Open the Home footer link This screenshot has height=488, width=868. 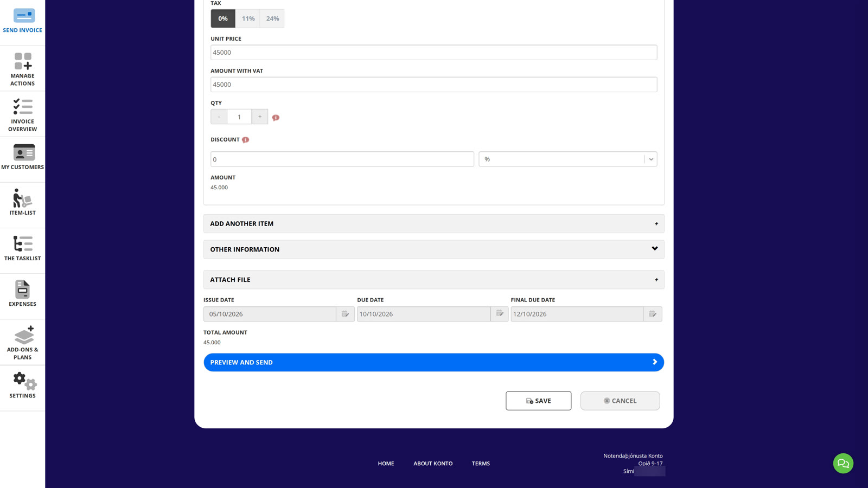(x=386, y=464)
